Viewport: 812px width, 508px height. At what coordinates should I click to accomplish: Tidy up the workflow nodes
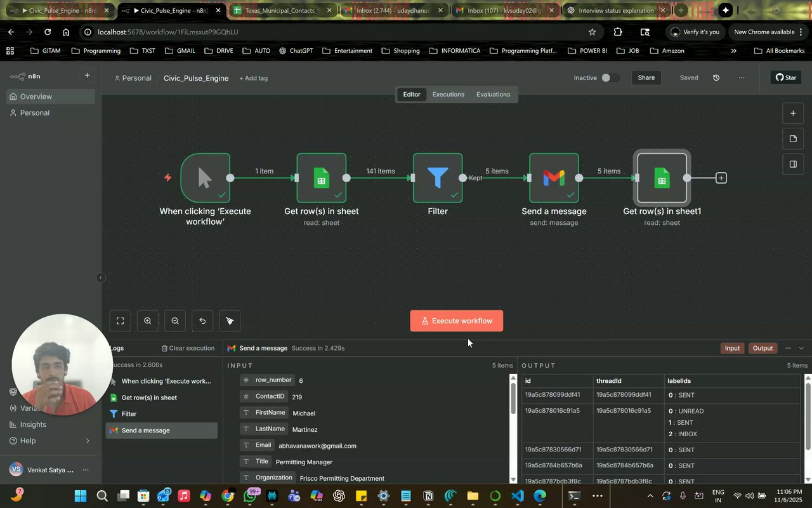point(230,321)
